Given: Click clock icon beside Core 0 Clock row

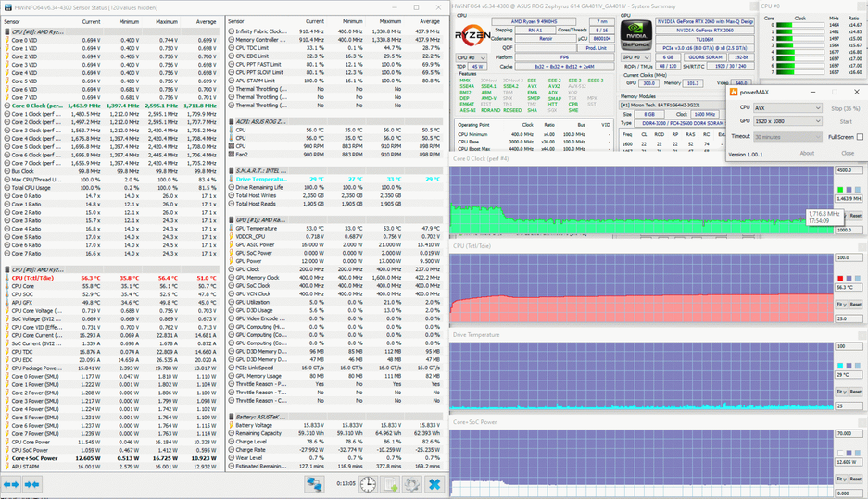Looking at the screenshot, I should (x=7, y=106).
